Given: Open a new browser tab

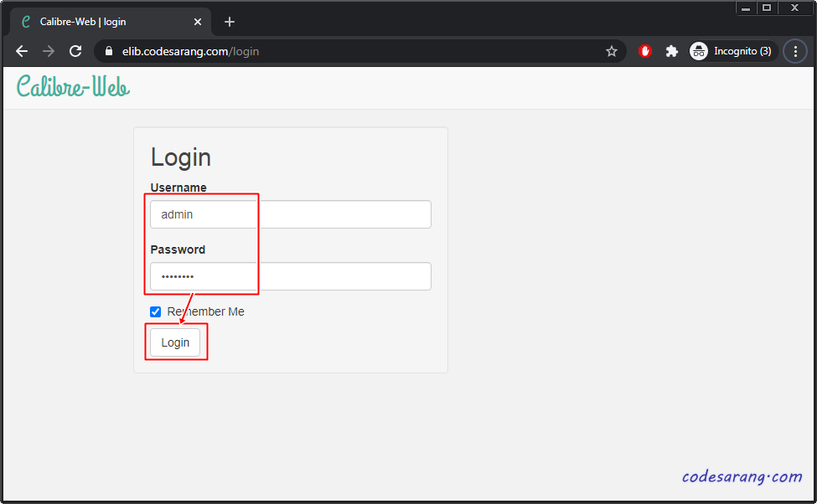Looking at the screenshot, I should pyautogui.click(x=230, y=22).
